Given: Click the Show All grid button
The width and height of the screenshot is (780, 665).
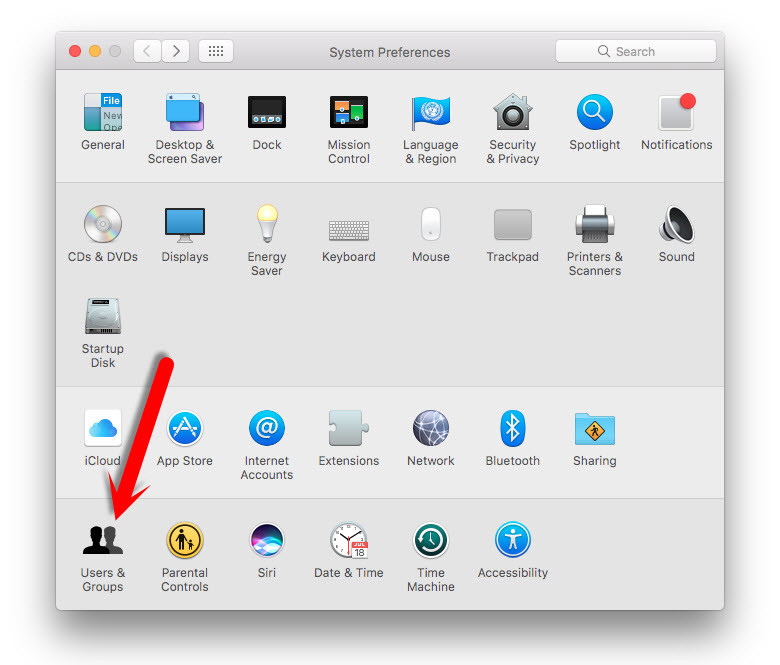Looking at the screenshot, I should click(x=216, y=51).
